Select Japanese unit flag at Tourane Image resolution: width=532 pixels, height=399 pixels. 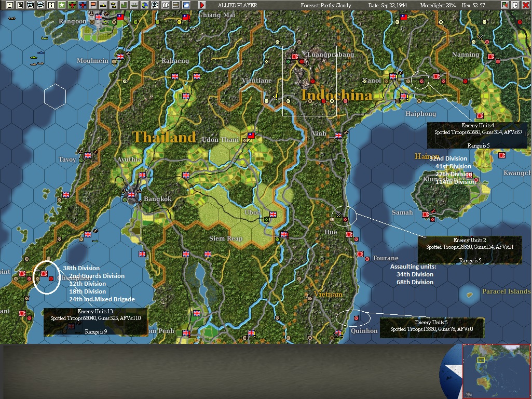click(360, 254)
